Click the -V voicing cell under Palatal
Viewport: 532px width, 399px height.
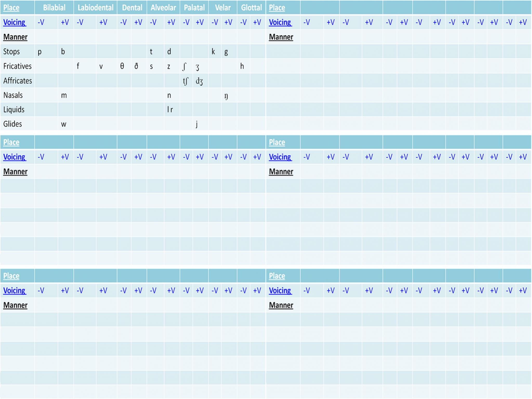pos(186,22)
